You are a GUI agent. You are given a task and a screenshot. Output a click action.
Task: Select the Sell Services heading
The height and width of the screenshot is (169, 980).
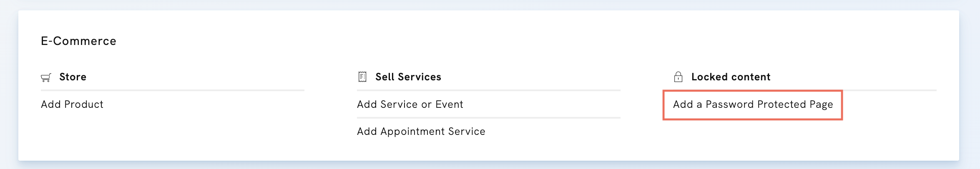(408, 77)
